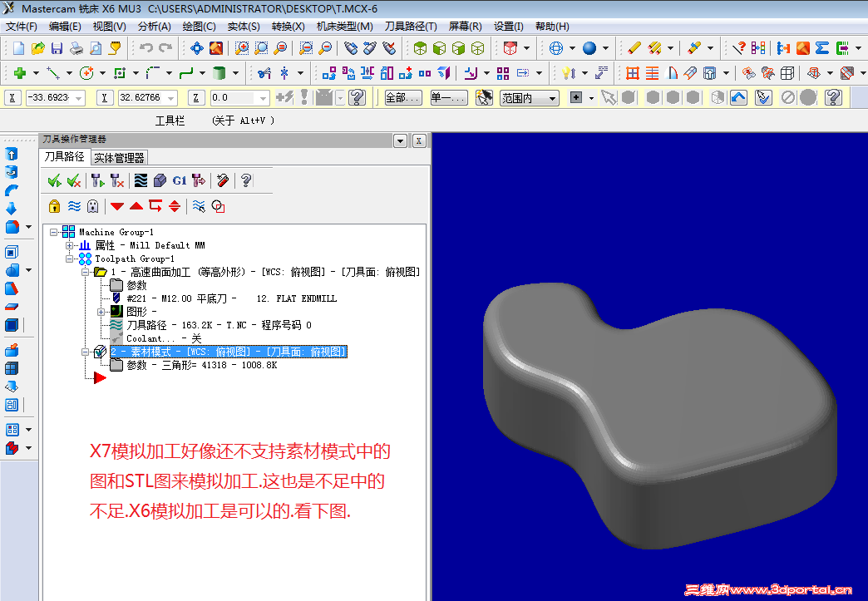
Task: Click the Sigma icon at toolbar right
Action: 822,48
